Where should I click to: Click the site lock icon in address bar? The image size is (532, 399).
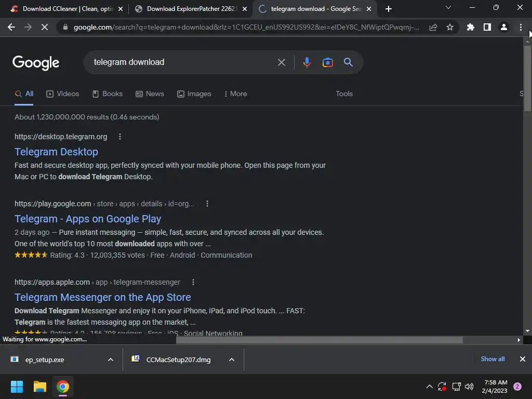pyautogui.click(x=65, y=27)
